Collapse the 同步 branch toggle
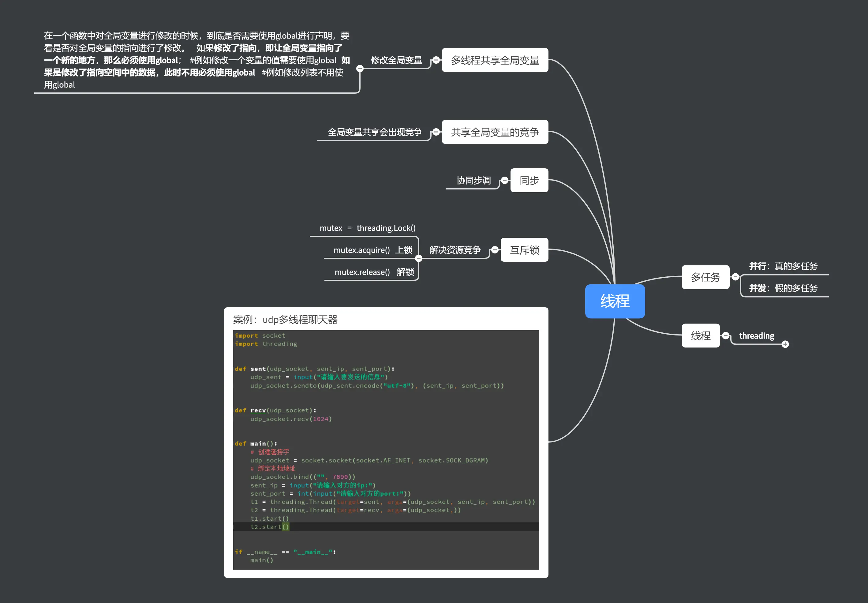 coord(505,180)
